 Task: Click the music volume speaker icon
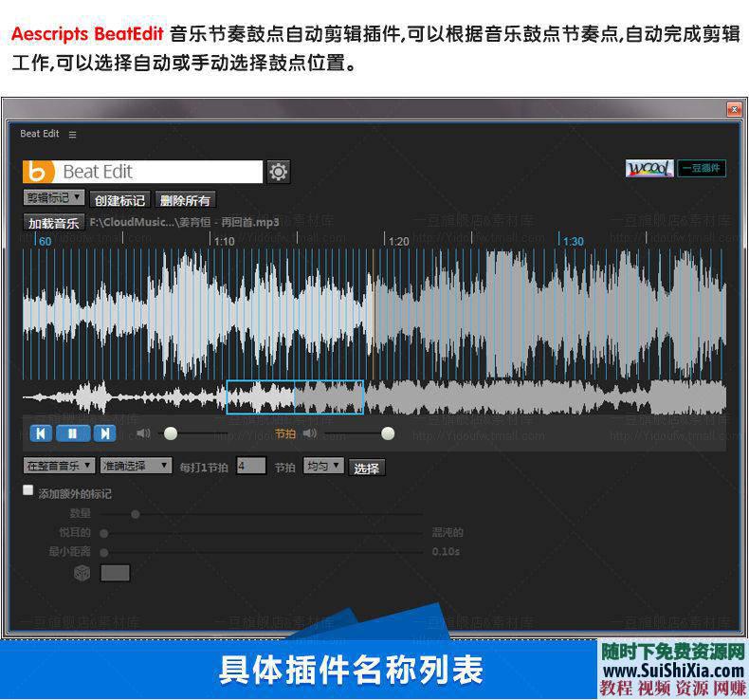pyautogui.click(x=143, y=433)
